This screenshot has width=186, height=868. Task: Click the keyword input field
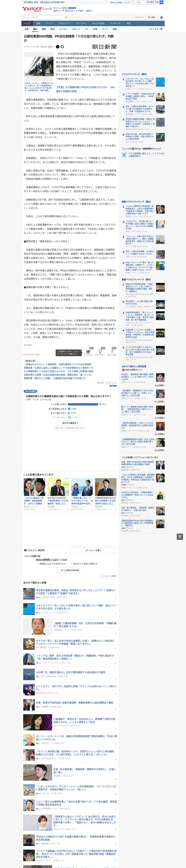click(x=44, y=17)
